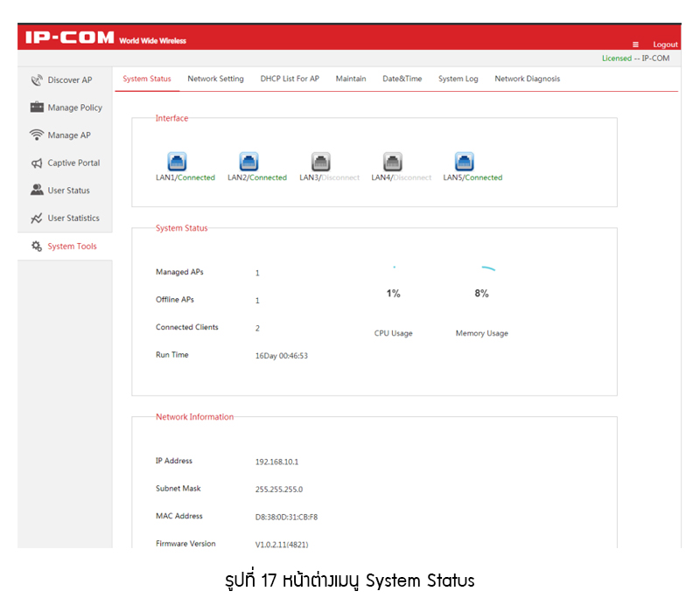Click the LAN5/Connected status label
This screenshot has height=612, width=700.
pyautogui.click(x=472, y=177)
